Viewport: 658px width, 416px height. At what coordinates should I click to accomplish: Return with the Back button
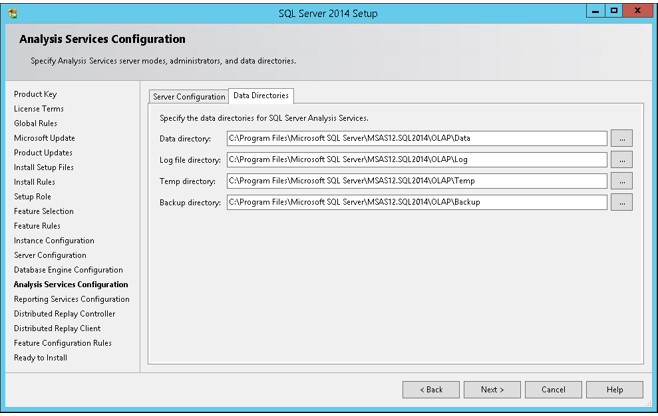pos(431,390)
